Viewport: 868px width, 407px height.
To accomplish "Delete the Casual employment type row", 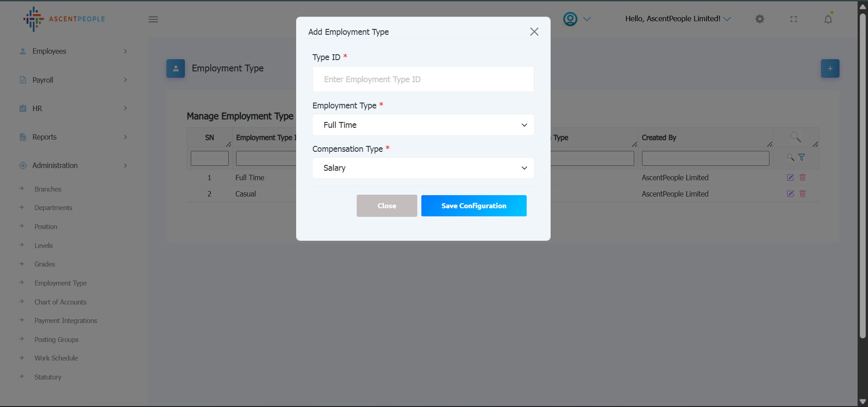I will pos(802,194).
